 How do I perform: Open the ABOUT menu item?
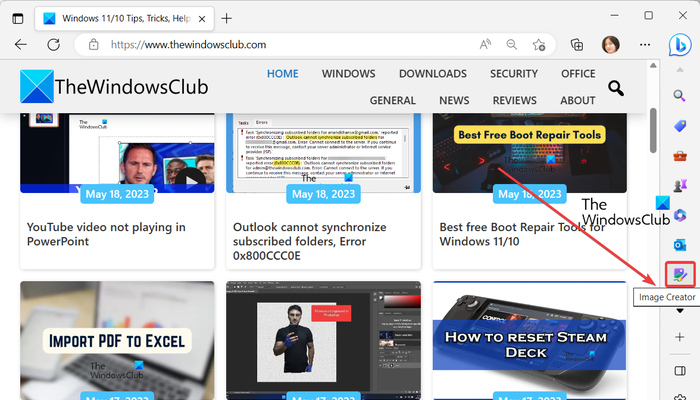[578, 100]
